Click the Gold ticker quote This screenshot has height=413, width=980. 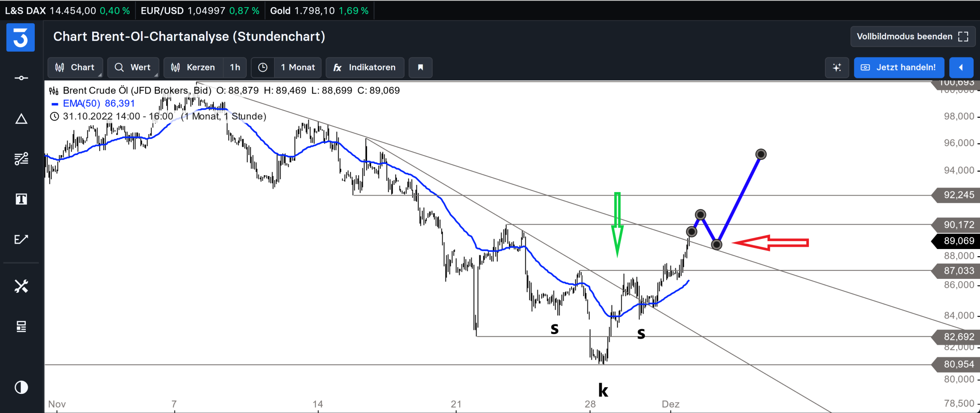pos(319,11)
